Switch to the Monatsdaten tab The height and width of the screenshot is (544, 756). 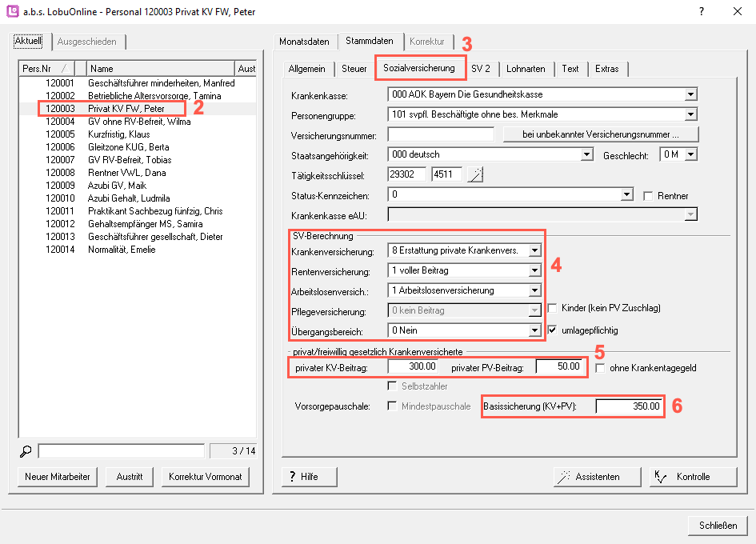pyautogui.click(x=304, y=42)
